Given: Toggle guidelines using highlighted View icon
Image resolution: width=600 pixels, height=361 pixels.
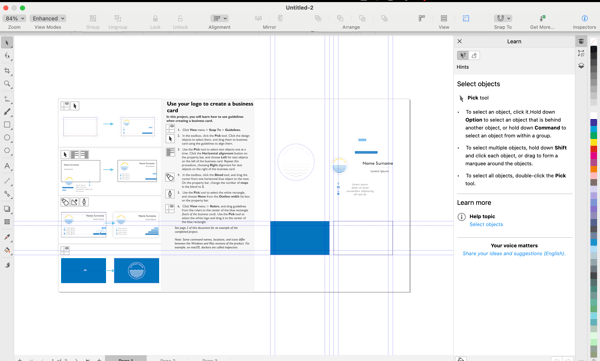Looking at the screenshot, I should coord(466,18).
